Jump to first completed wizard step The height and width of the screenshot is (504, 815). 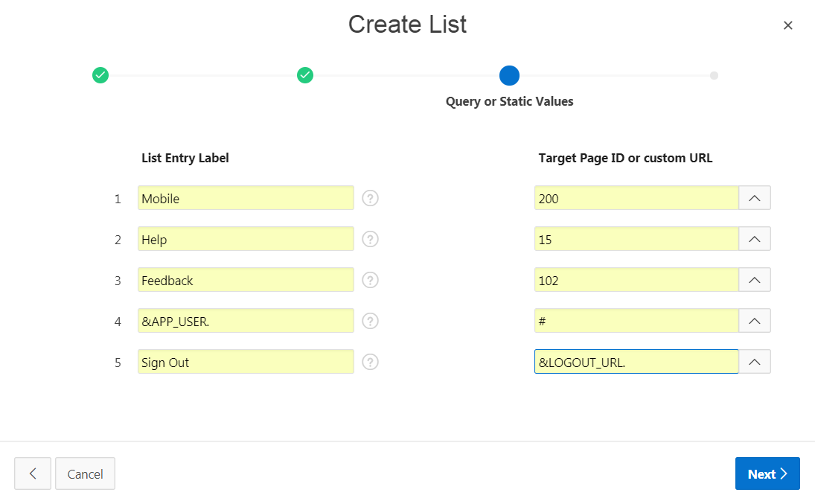[100, 75]
